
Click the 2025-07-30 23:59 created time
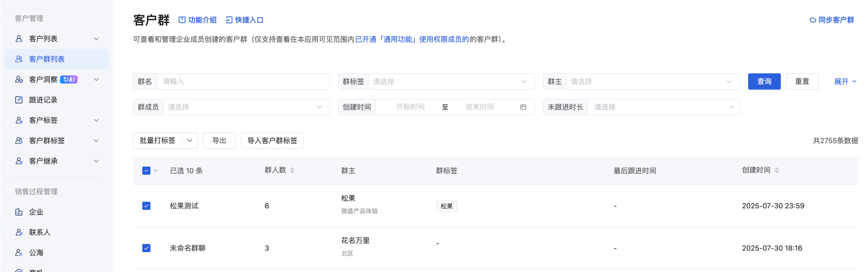tap(773, 206)
